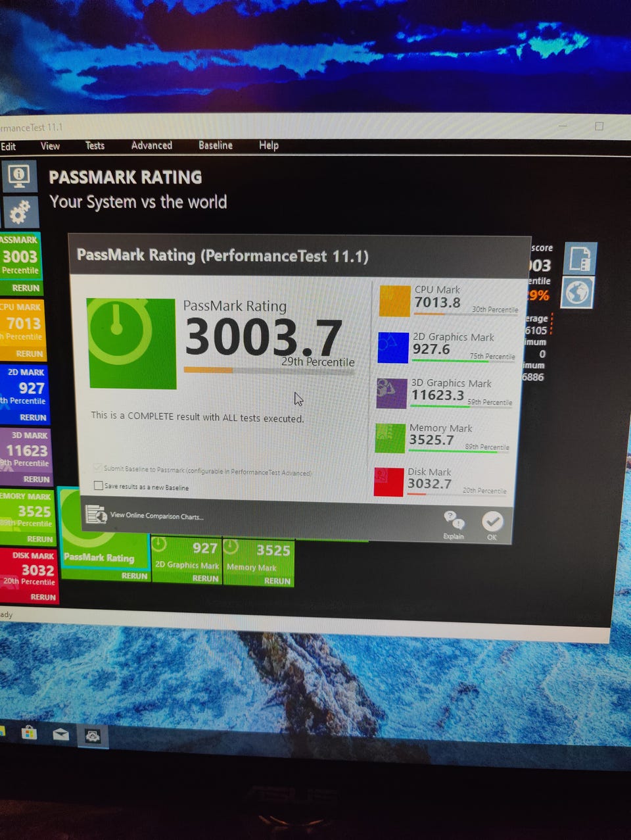631x840 pixels.
Task: Click the 3D Graphics Mark percentile bar
Action: coord(461,406)
